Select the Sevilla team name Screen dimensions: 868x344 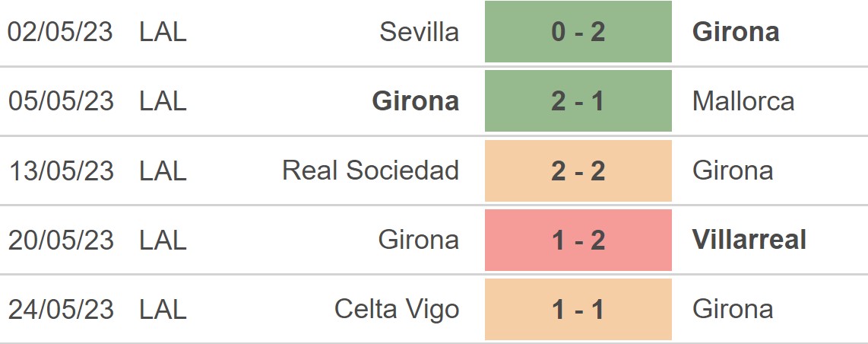(419, 31)
